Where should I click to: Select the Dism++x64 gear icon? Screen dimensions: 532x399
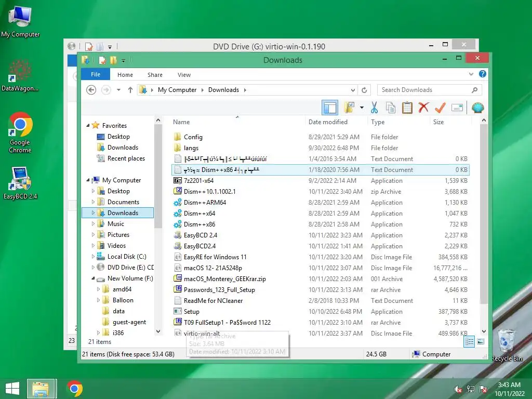(178, 214)
